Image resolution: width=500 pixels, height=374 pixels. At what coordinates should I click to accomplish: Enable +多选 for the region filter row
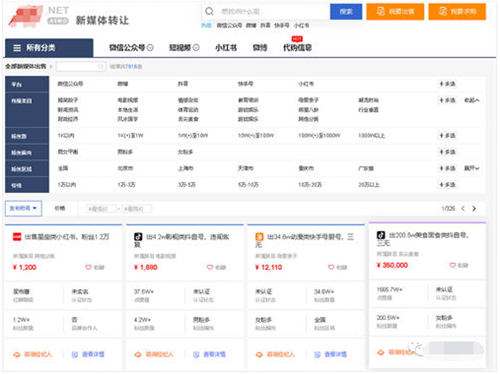point(447,168)
